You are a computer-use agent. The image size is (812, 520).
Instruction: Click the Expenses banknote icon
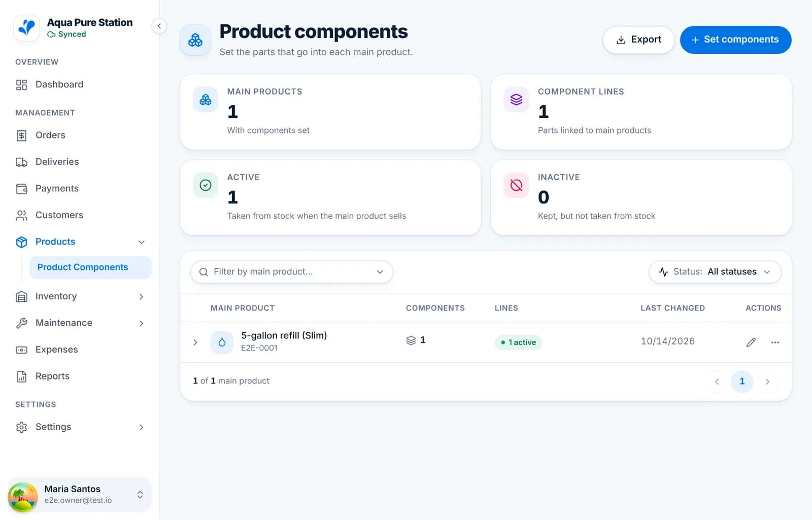[21, 350]
